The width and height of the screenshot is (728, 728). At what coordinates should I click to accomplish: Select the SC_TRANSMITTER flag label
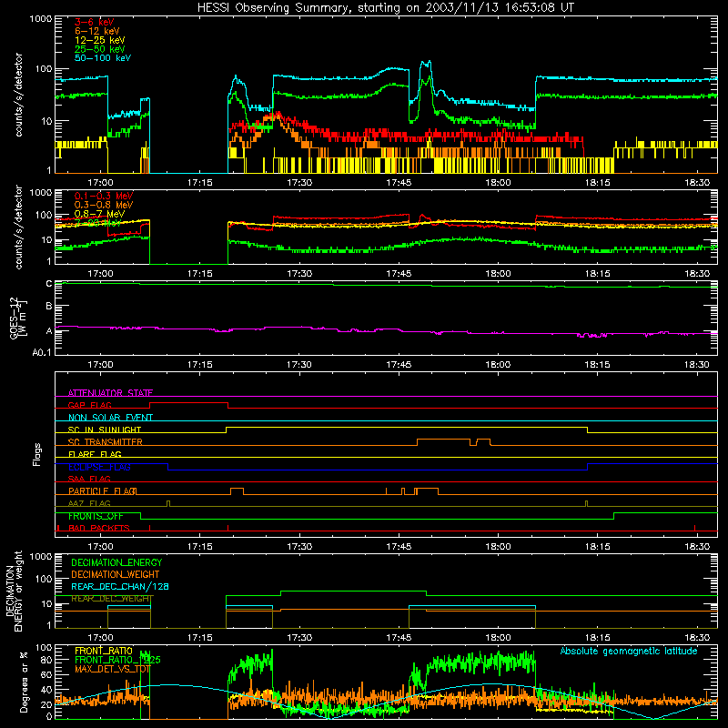pyautogui.click(x=106, y=441)
